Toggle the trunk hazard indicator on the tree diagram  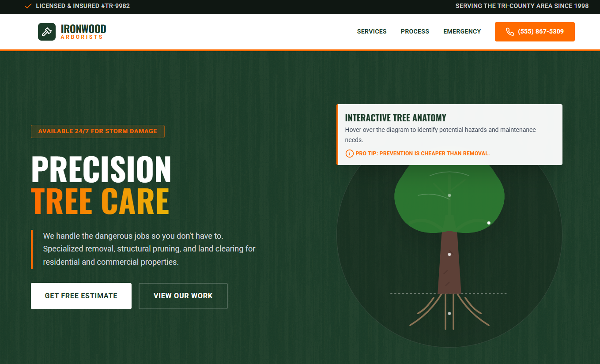pos(450,254)
